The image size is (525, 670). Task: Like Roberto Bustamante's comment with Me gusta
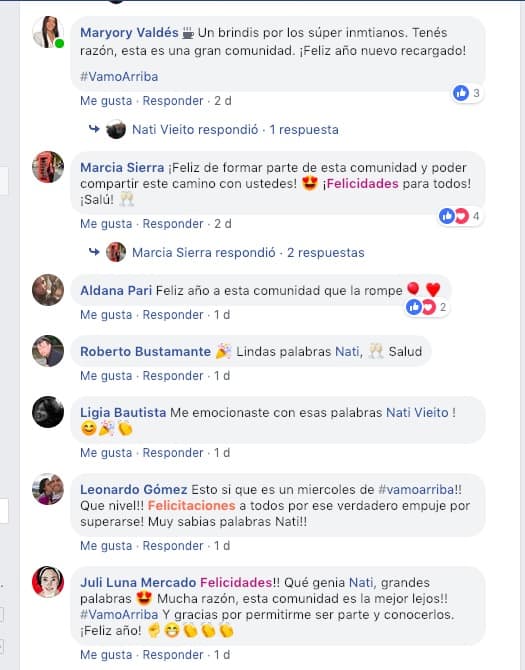[x=106, y=376]
